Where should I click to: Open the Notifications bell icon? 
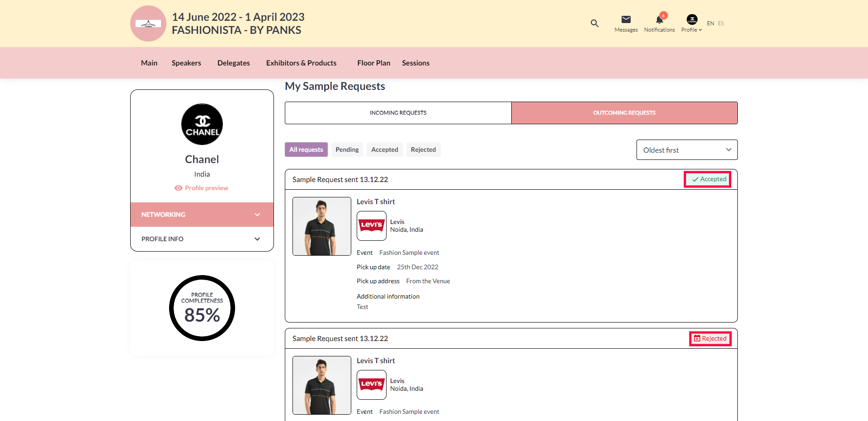[x=659, y=19]
